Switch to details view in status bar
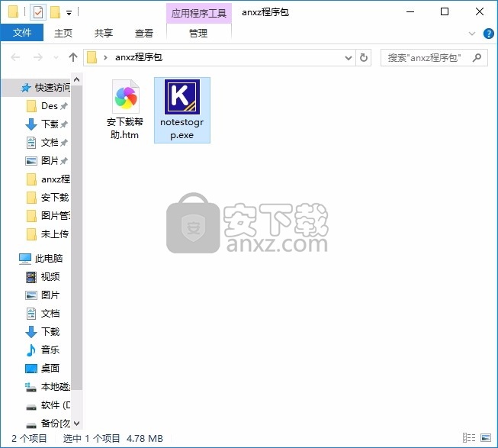This screenshot has width=498, height=448. 469,438
